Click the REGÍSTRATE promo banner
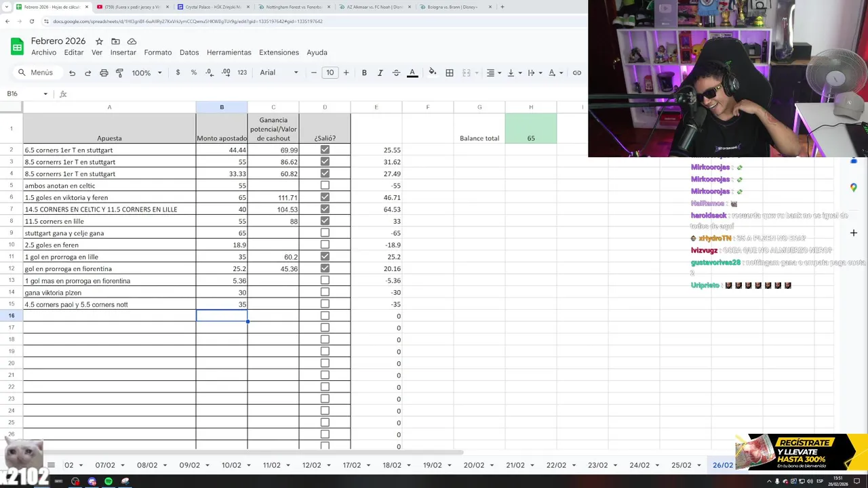The height and width of the screenshot is (488, 868). (802, 451)
